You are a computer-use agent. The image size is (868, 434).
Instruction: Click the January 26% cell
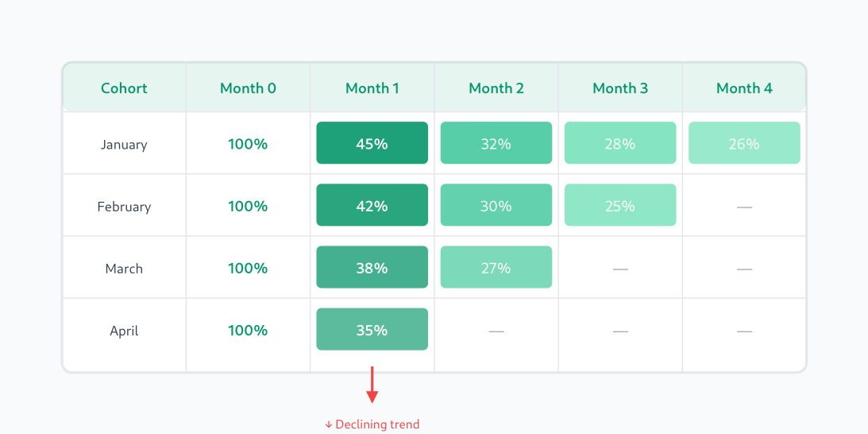743,144
